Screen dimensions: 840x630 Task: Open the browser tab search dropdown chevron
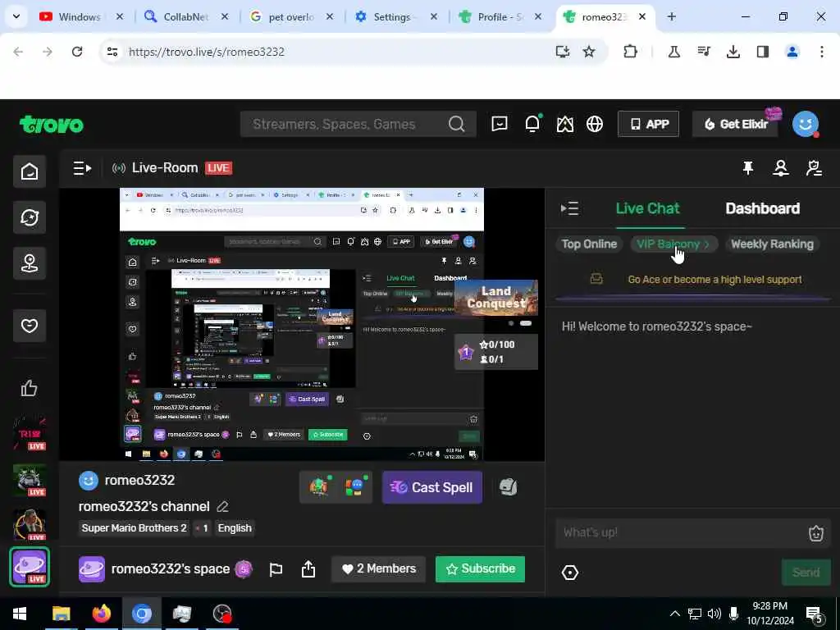[x=16, y=16]
